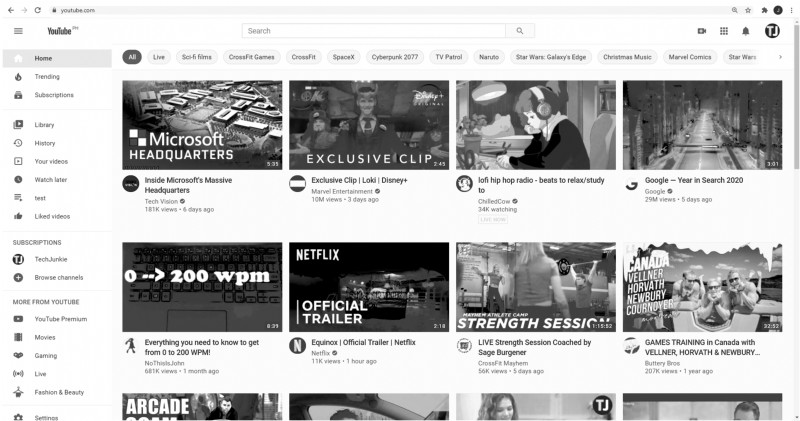
Task: Select the SpaceX chip
Action: tap(343, 57)
